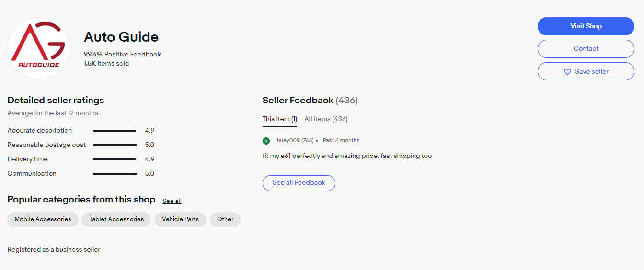Open the Vehicle Parts category

coord(180,219)
